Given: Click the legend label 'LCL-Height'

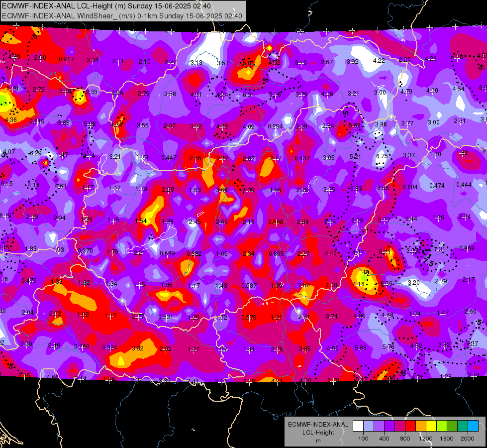Looking at the screenshot, I should coord(318,433).
